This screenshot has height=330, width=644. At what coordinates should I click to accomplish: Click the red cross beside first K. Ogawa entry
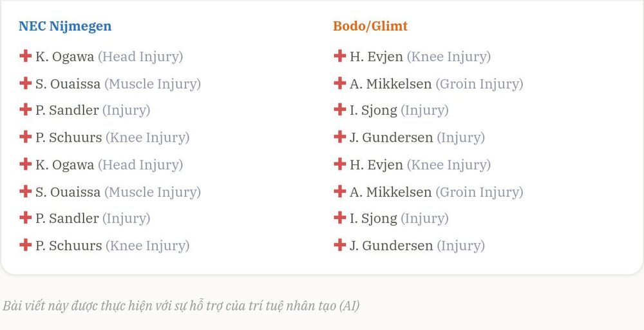click(x=26, y=56)
